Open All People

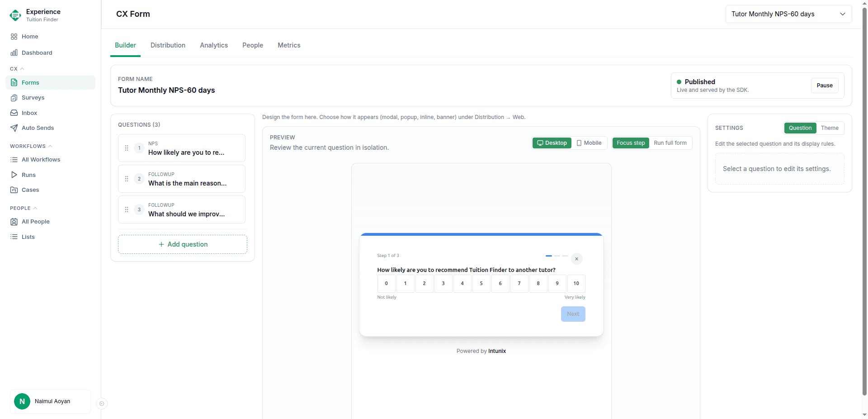[x=50, y=222]
